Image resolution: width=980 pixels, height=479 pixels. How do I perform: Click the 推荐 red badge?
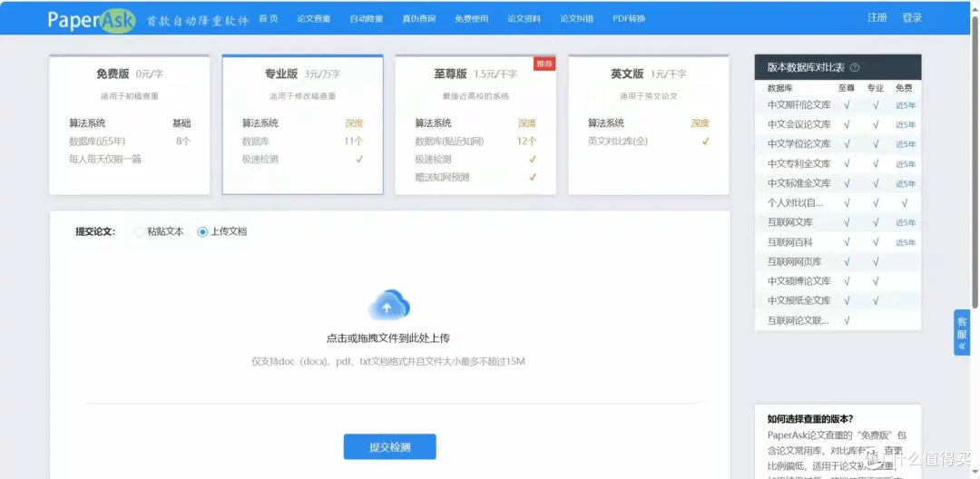(x=544, y=64)
